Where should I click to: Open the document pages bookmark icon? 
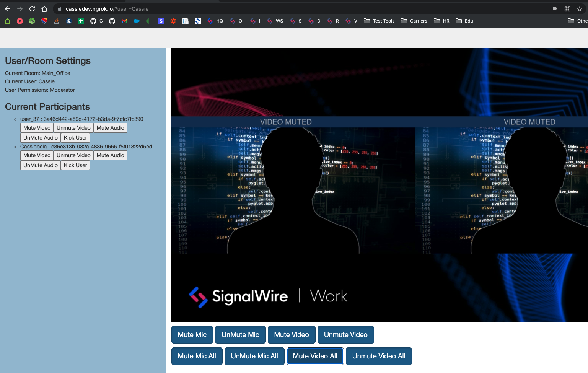pos(186,21)
